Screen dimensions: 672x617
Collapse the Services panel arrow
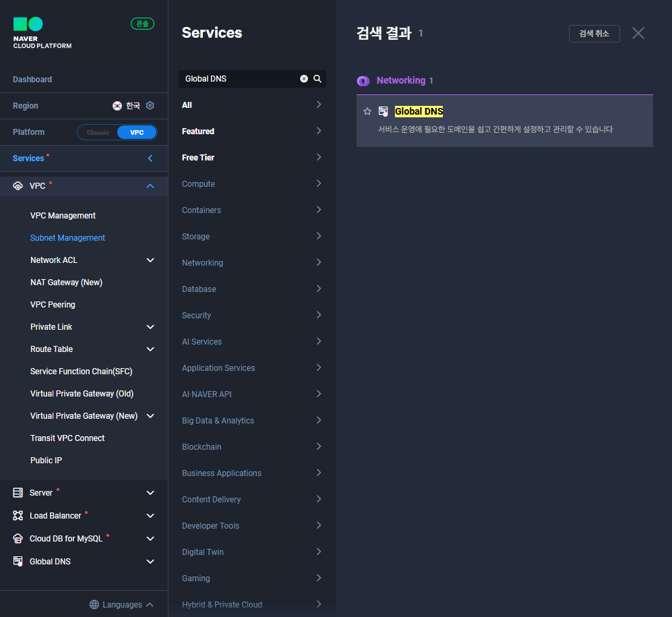click(x=150, y=158)
